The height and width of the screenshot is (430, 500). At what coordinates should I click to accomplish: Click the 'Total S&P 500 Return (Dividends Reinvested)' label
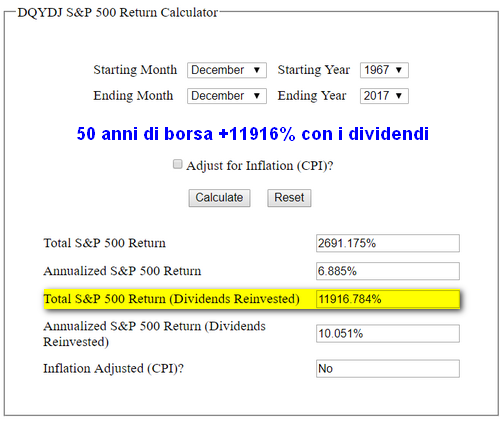(x=171, y=299)
